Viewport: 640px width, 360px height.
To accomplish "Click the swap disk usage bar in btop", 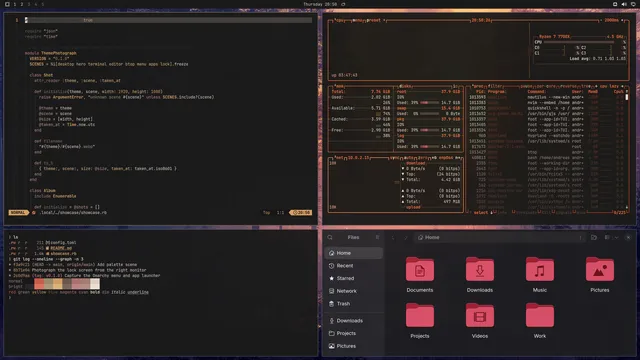I will pyautogui.click(x=430, y=113).
